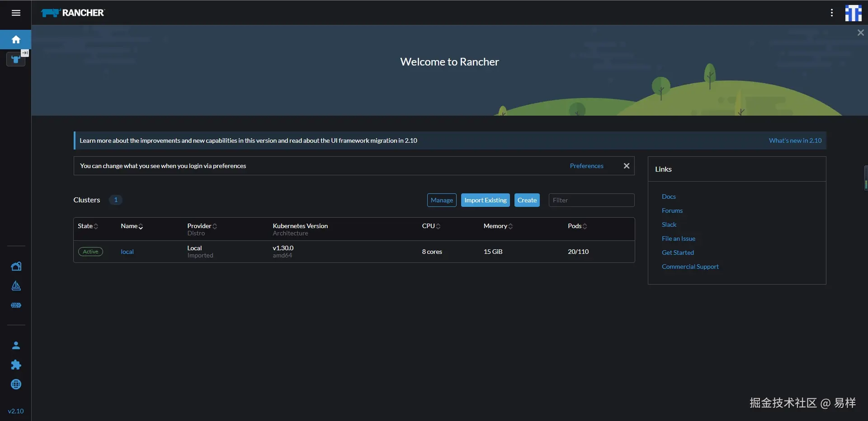
Task: Open Cluster Management barn icon
Action: pos(16,266)
